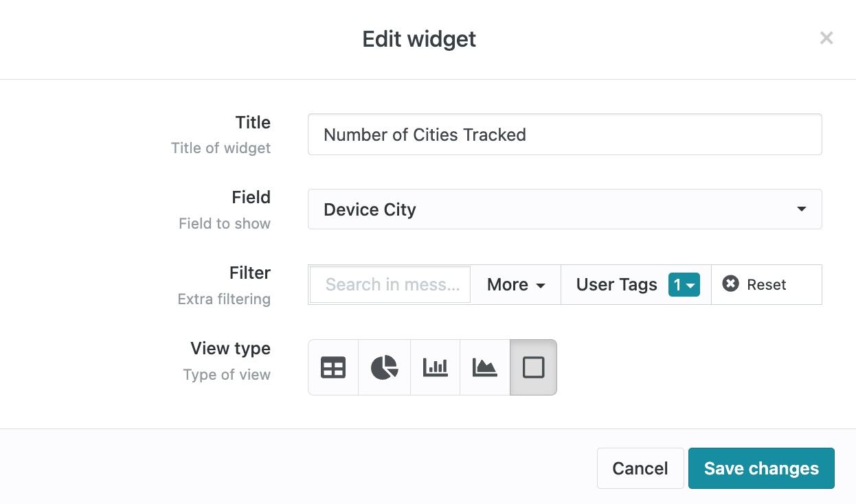Open the User Tags count dropdown badge
Image resolution: width=856 pixels, height=504 pixels.
[x=684, y=284]
